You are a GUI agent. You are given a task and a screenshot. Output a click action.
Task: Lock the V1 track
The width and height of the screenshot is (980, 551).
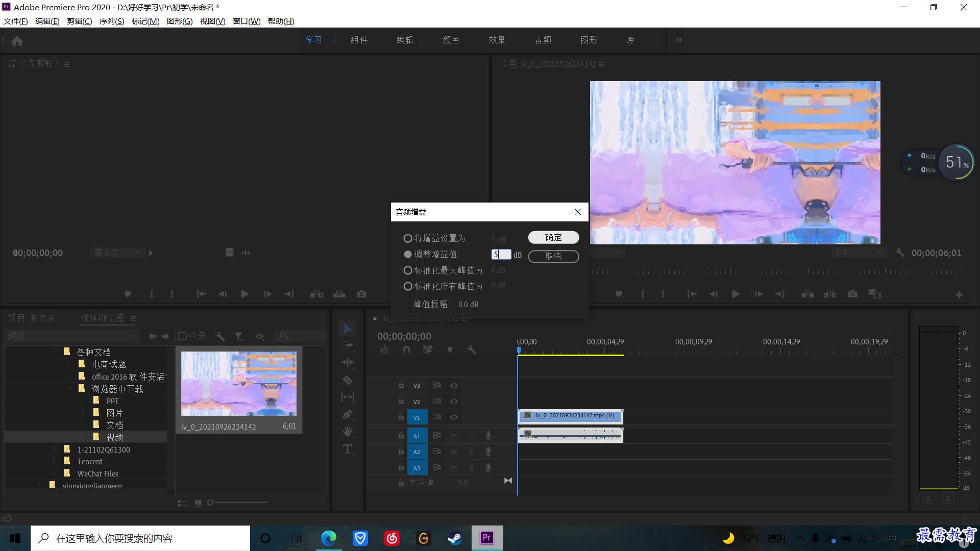tap(401, 417)
